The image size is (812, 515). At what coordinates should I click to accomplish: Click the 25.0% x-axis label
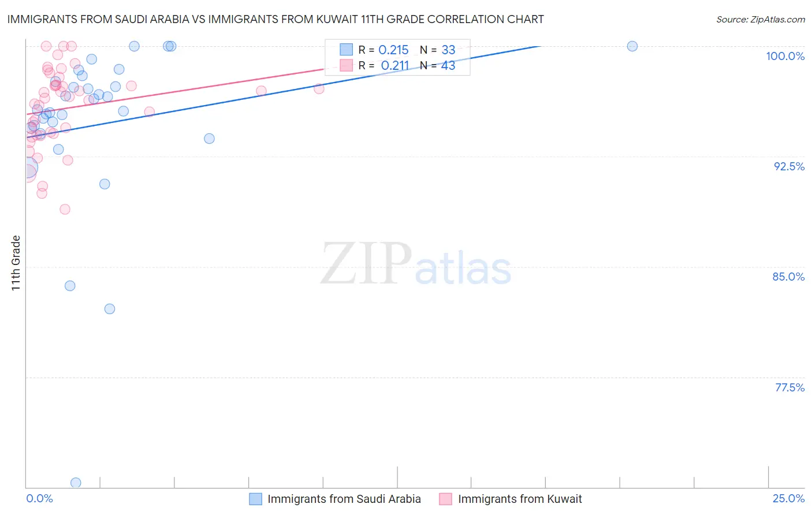[x=788, y=498]
